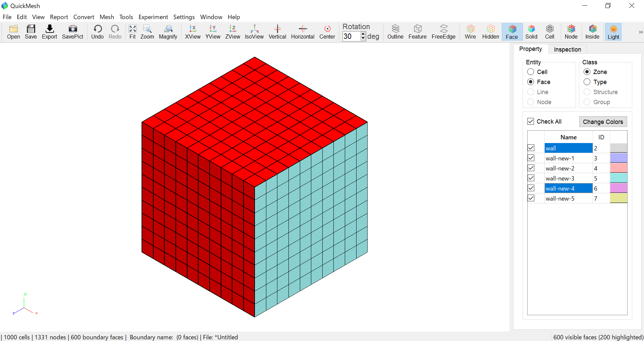Click the Export toolbar icon
The height and width of the screenshot is (341, 644).
coord(50,32)
